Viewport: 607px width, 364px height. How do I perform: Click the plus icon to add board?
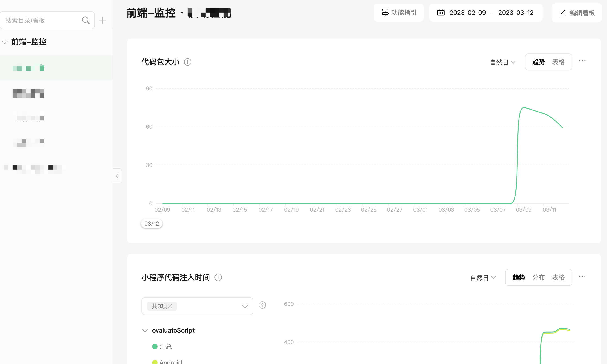point(102,20)
